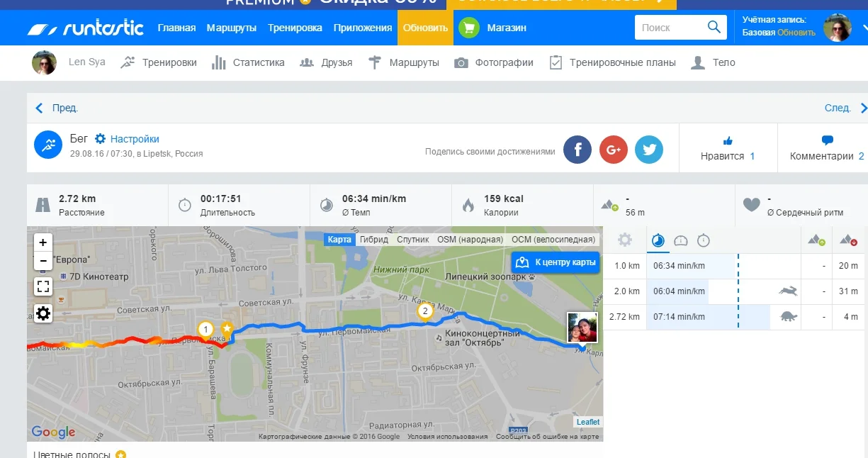Switch map to OCM (велосипедная) layer
868x458 pixels.
coord(553,240)
